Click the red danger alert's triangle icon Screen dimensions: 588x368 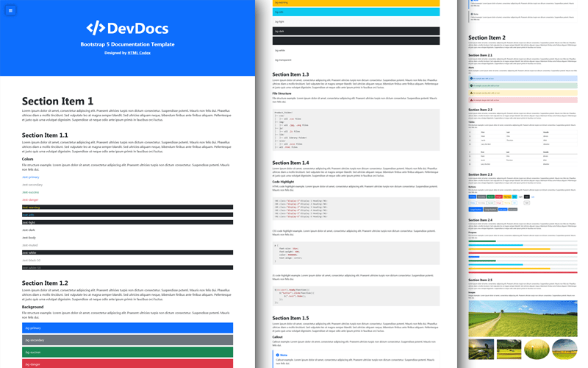(471, 100)
